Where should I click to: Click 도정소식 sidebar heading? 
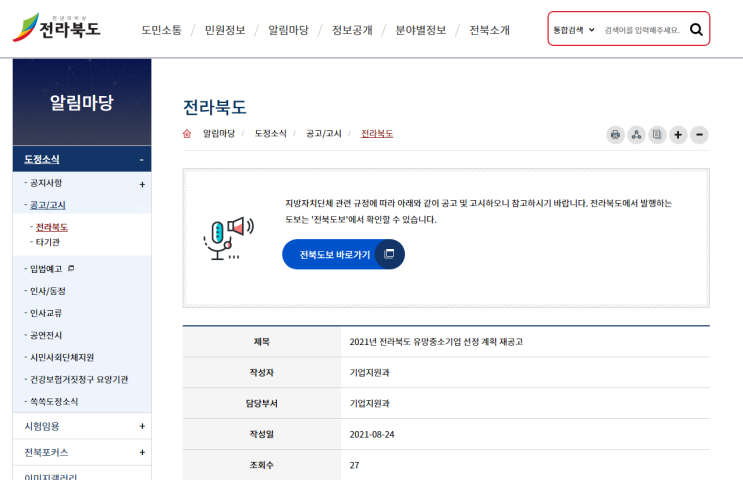pyautogui.click(x=42, y=160)
